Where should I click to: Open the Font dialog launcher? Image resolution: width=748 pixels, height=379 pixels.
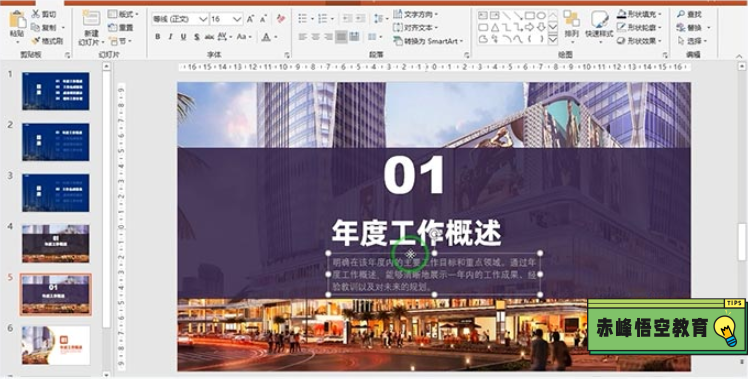(x=287, y=55)
